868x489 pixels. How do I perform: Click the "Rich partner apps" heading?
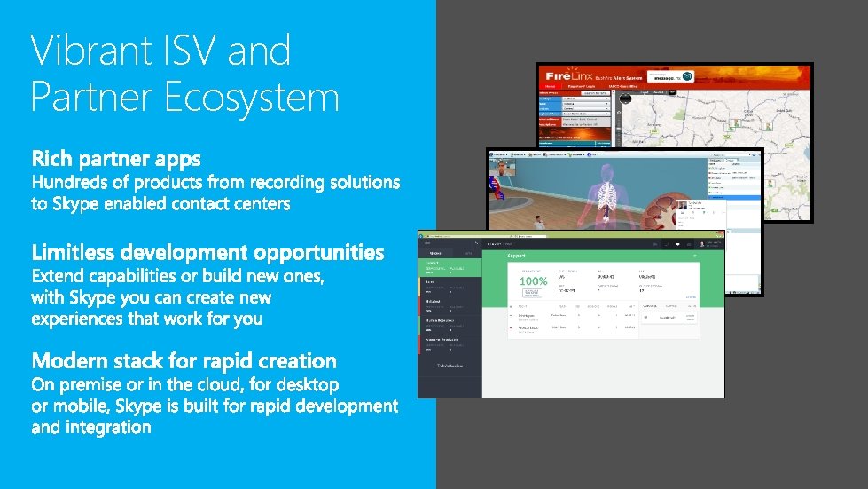[116, 159]
